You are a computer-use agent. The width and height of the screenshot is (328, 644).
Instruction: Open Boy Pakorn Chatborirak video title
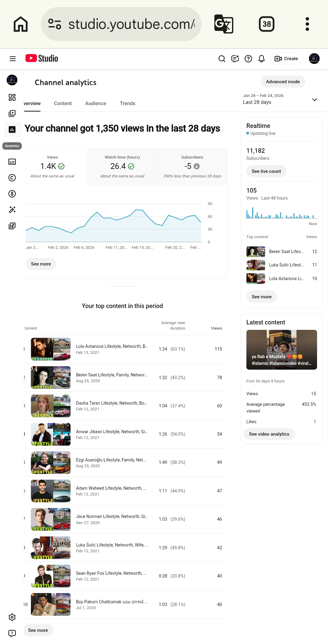[x=112, y=602]
